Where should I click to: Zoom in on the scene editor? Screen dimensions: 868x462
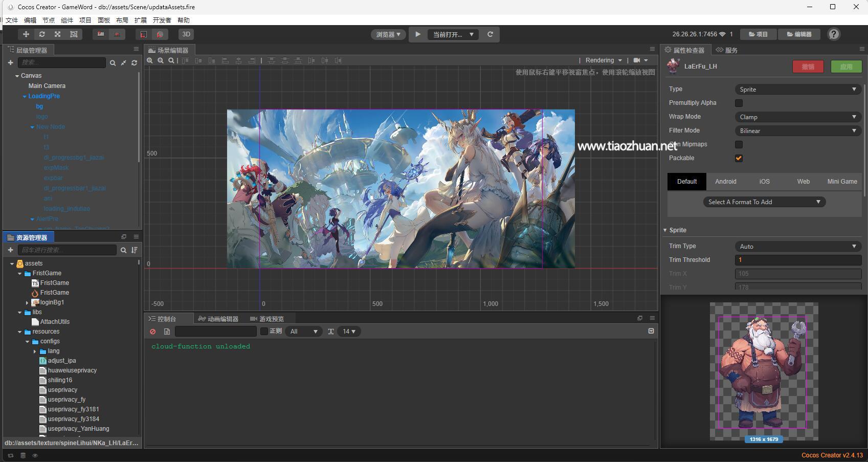tap(150, 60)
